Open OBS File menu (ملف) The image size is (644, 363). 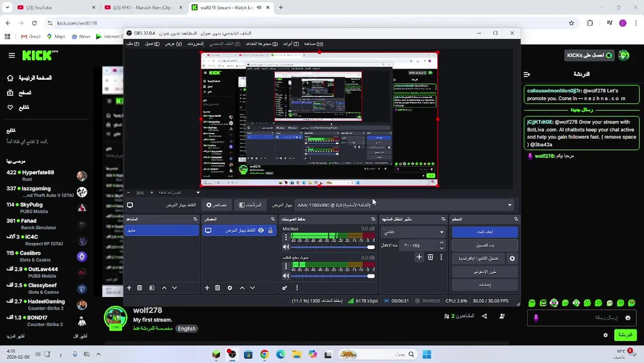pyautogui.click(x=133, y=44)
